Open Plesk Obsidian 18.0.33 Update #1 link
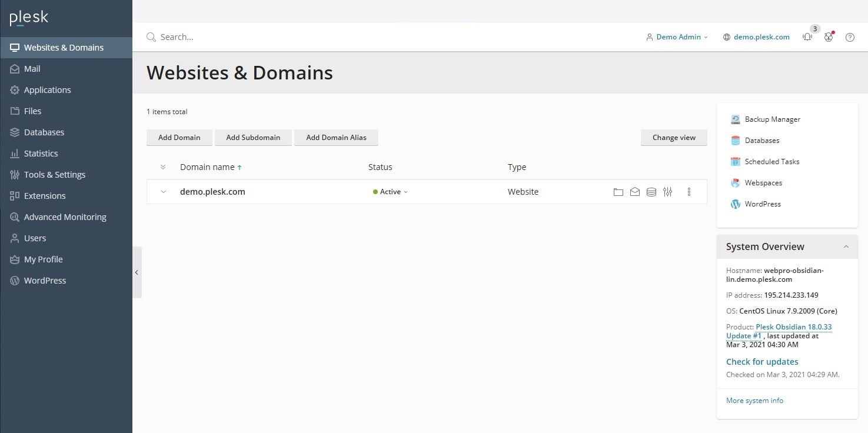The width and height of the screenshot is (868, 433). coord(779,331)
